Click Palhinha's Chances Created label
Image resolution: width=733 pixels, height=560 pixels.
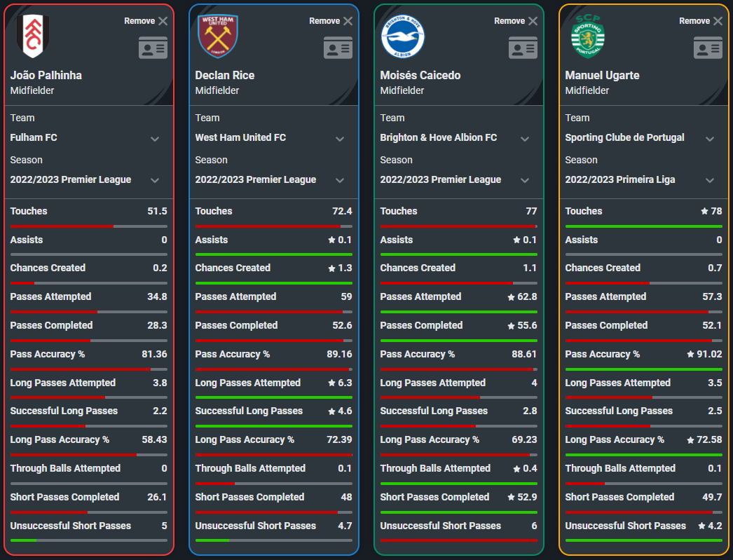[x=48, y=268]
